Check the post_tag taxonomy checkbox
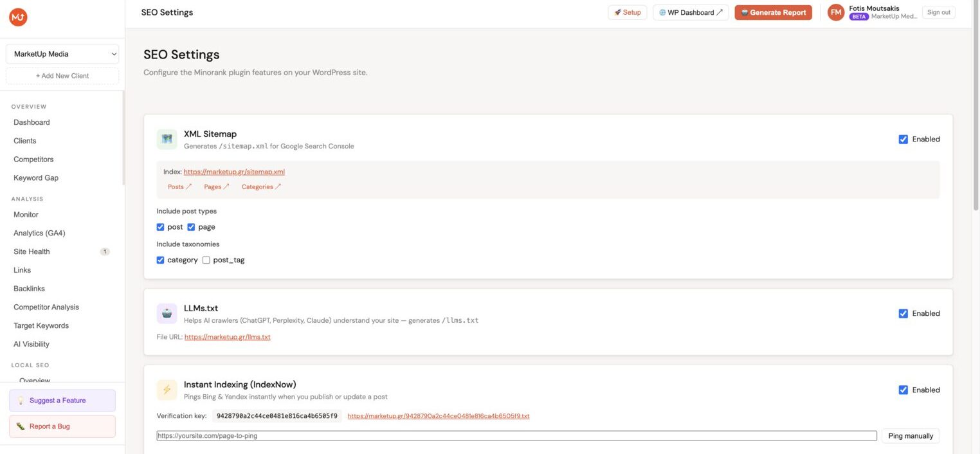This screenshot has width=980, height=454. (206, 260)
